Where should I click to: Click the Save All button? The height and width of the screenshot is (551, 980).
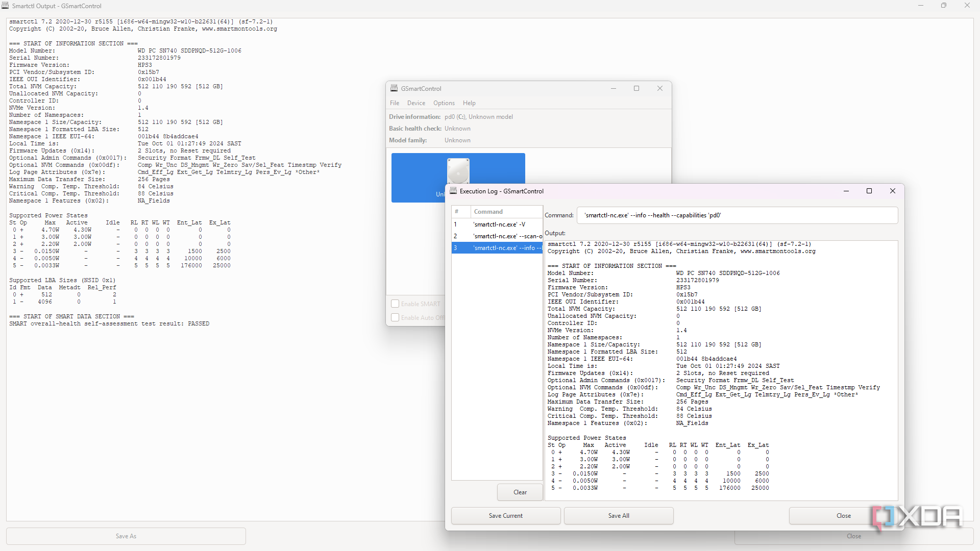point(619,516)
